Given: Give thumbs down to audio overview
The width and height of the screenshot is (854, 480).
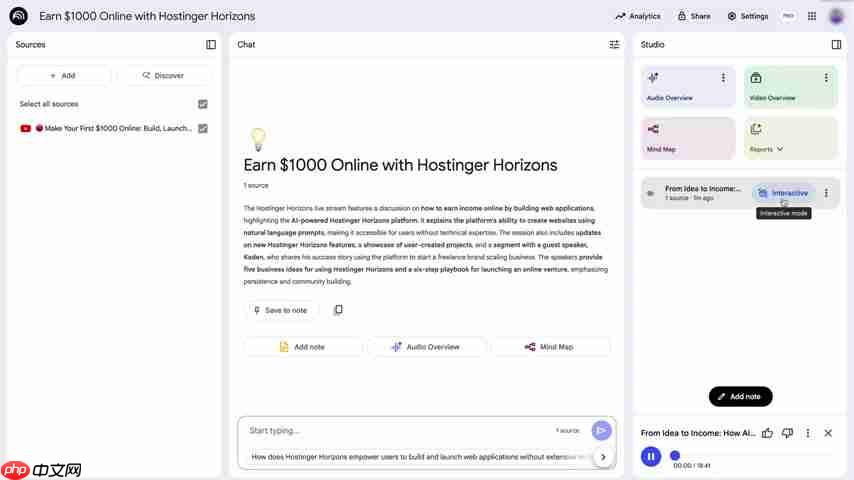Looking at the screenshot, I should 787,433.
